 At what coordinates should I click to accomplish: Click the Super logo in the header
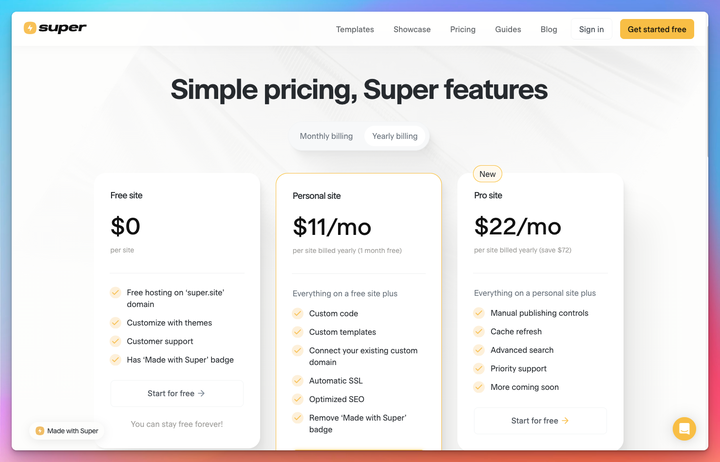tap(55, 28)
